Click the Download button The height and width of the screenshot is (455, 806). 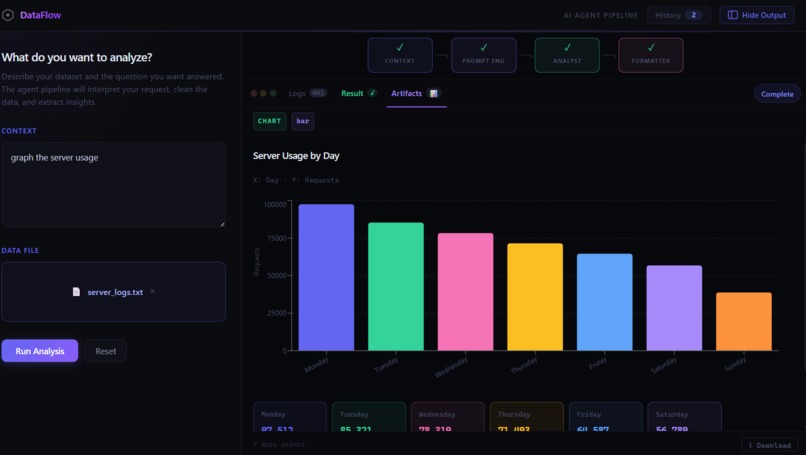770,445
